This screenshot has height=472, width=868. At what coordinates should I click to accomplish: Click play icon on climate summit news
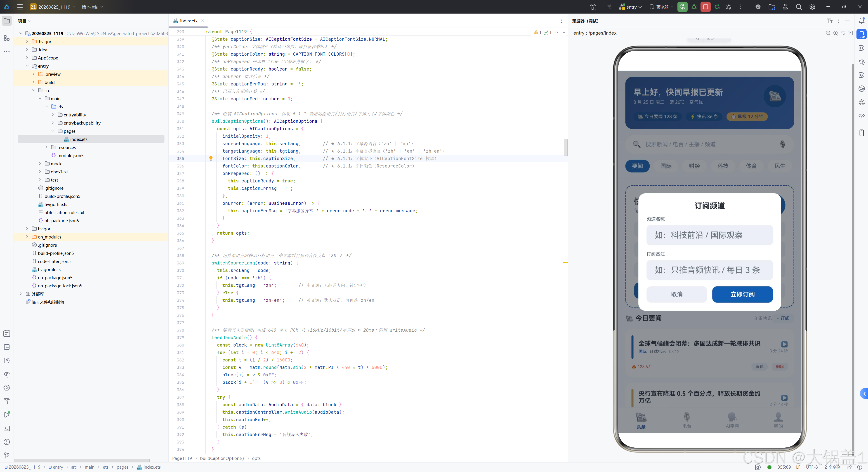(x=784, y=344)
